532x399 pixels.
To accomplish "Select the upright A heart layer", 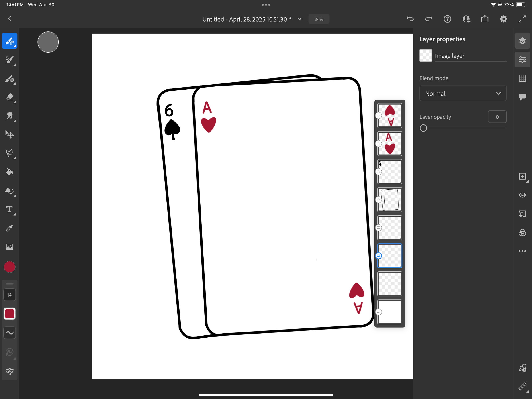I will [x=390, y=144].
